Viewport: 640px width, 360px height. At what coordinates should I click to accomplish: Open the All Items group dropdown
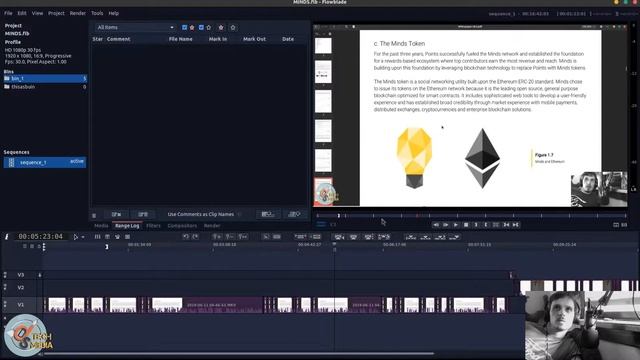click(x=135, y=27)
